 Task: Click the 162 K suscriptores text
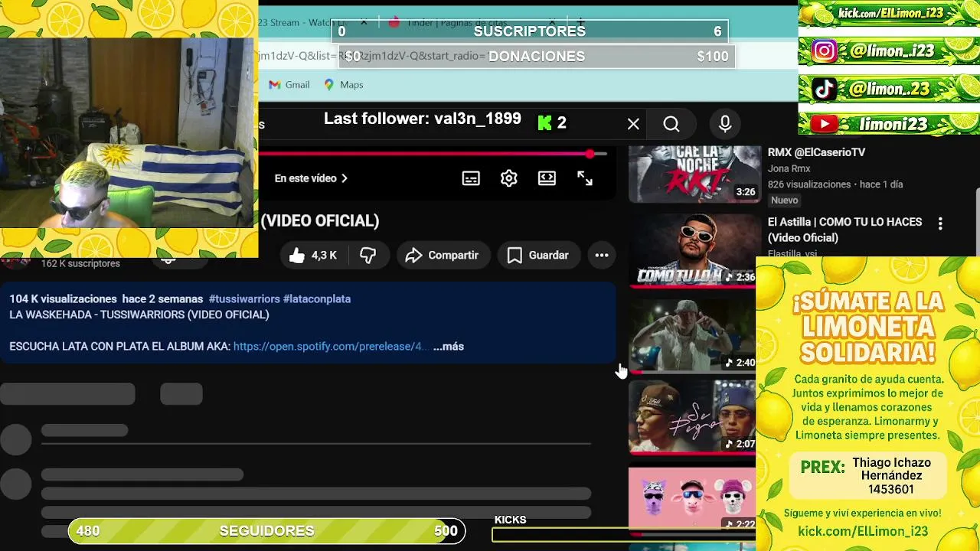(x=80, y=264)
